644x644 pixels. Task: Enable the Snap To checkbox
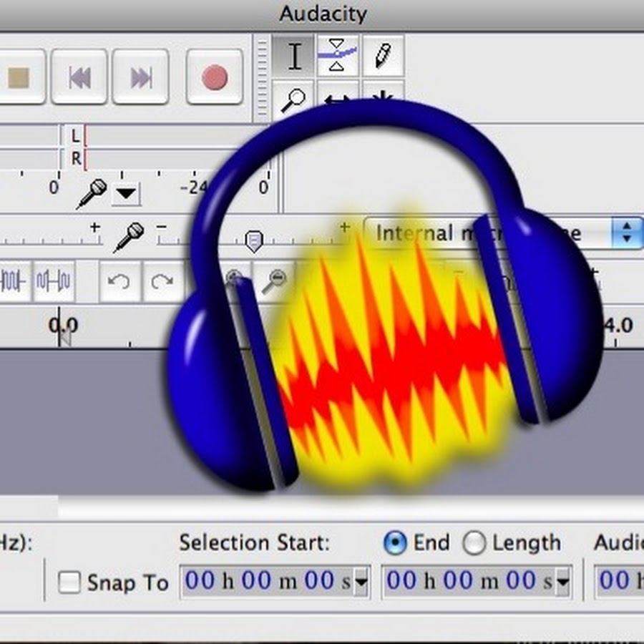(x=69, y=582)
